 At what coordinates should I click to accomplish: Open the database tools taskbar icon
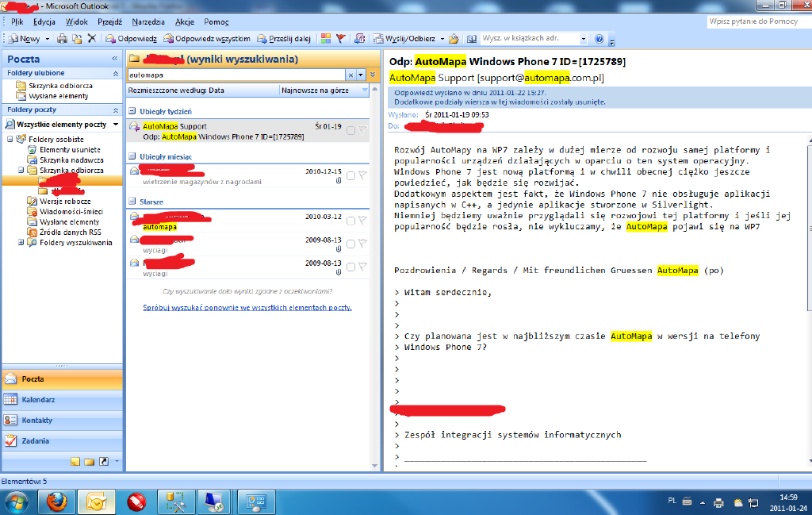[176, 502]
